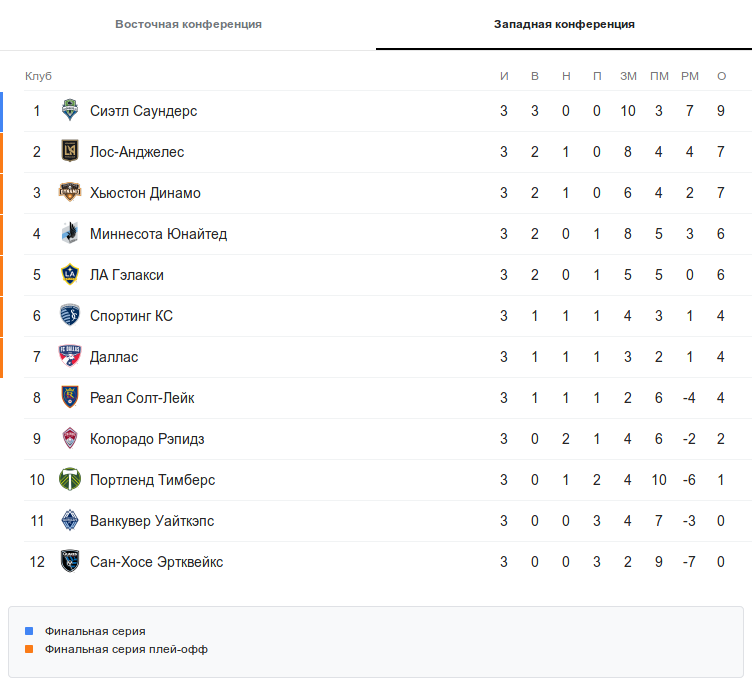752x686 pixels.
Task: Open the Ванкувер Уайткэпс team name link
Action: pyautogui.click(x=151, y=521)
